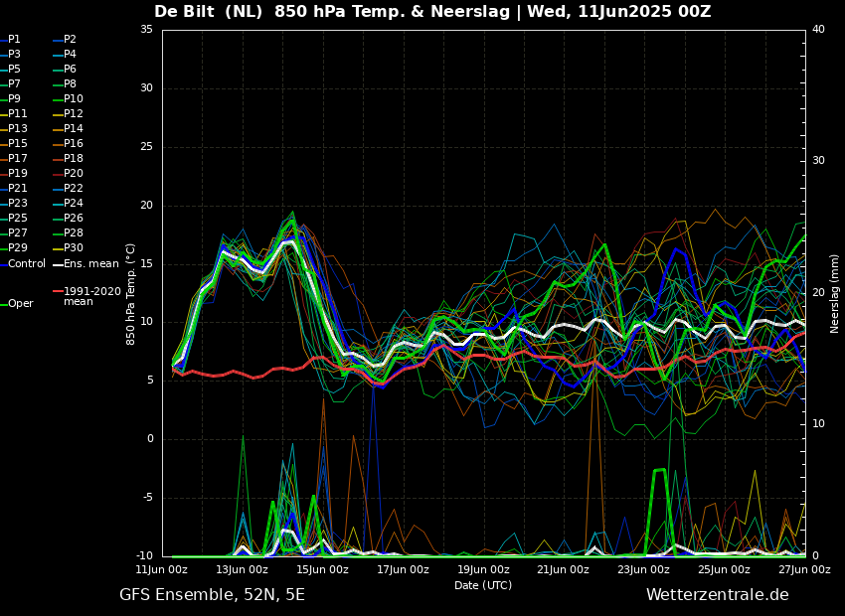Image resolution: width=845 pixels, height=616 pixels.
Task: Click the 850 hPa Temp. (°C) axis title
Action: point(131,294)
